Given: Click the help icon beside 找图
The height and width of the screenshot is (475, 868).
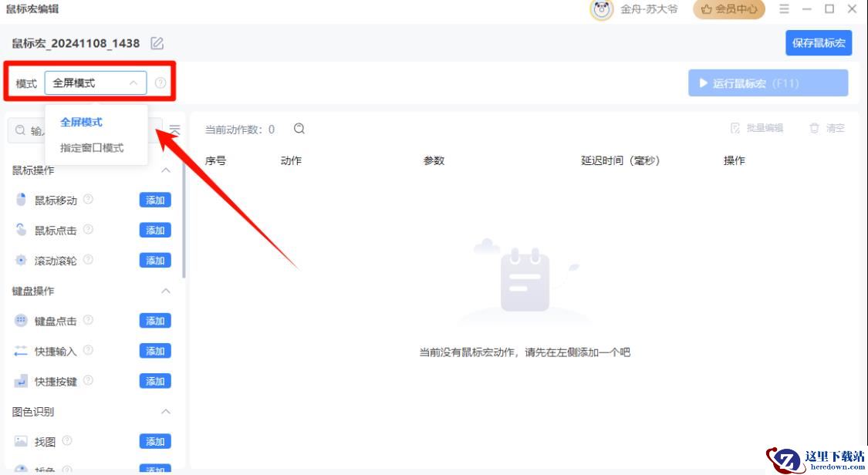Looking at the screenshot, I should pos(67,441).
